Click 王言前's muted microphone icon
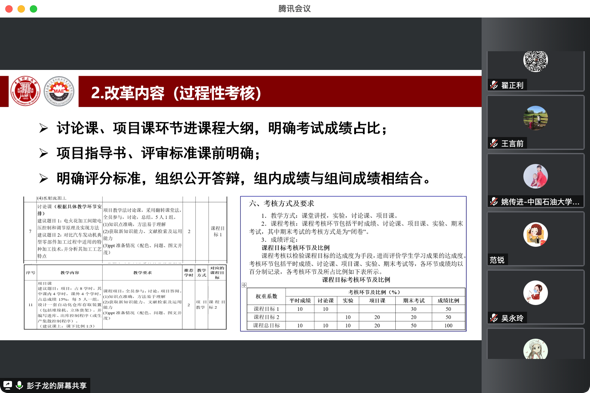The width and height of the screenshot is (590, 393). click(x=494, y=143)
